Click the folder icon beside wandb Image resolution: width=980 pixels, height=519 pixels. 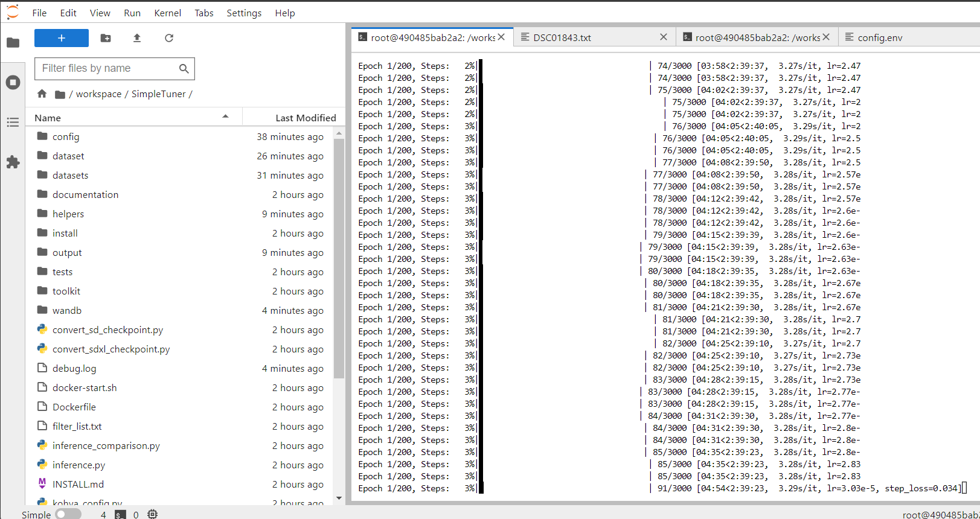(x=42, y=310)
